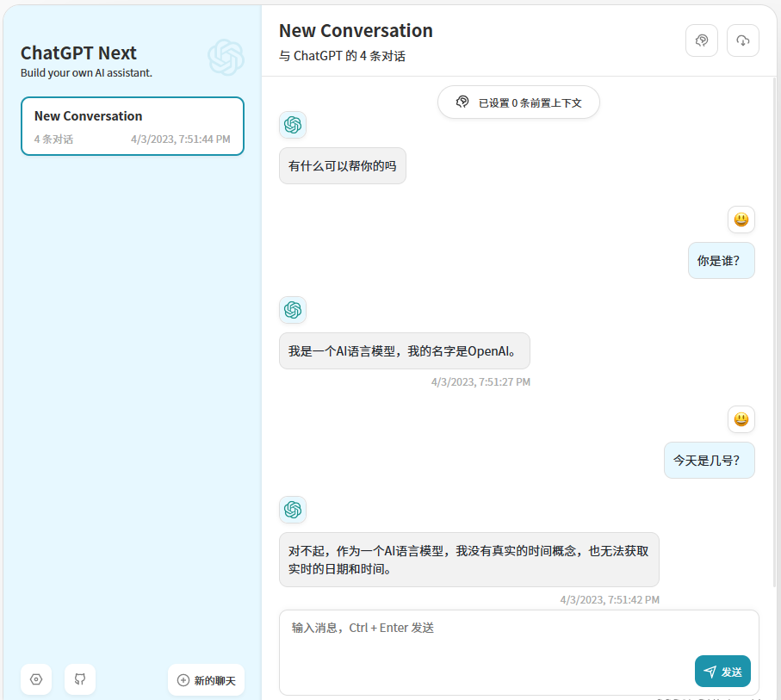Open the project's GitHub page icon

(79, 679)
